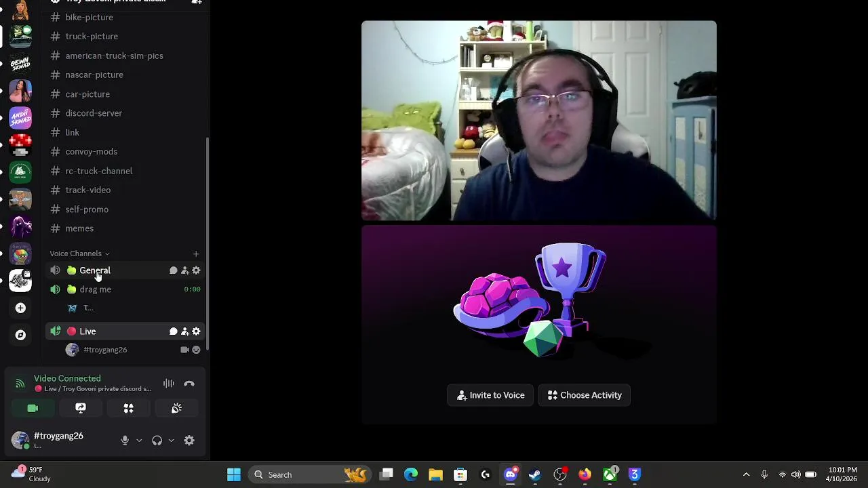The height and width of the screenshot is (488, 868).
Task: Open User Settings gear
Action: pyautogui.click(x=189, y=441)
